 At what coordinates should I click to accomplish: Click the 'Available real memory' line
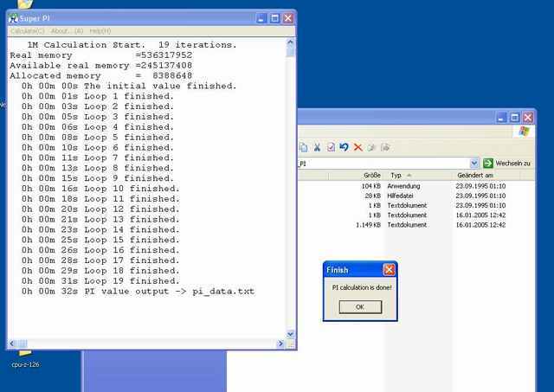(x=101, y=66)
